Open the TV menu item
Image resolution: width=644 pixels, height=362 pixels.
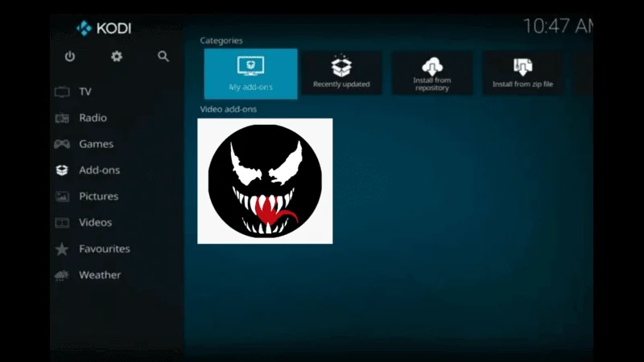[x=85, y=92]
